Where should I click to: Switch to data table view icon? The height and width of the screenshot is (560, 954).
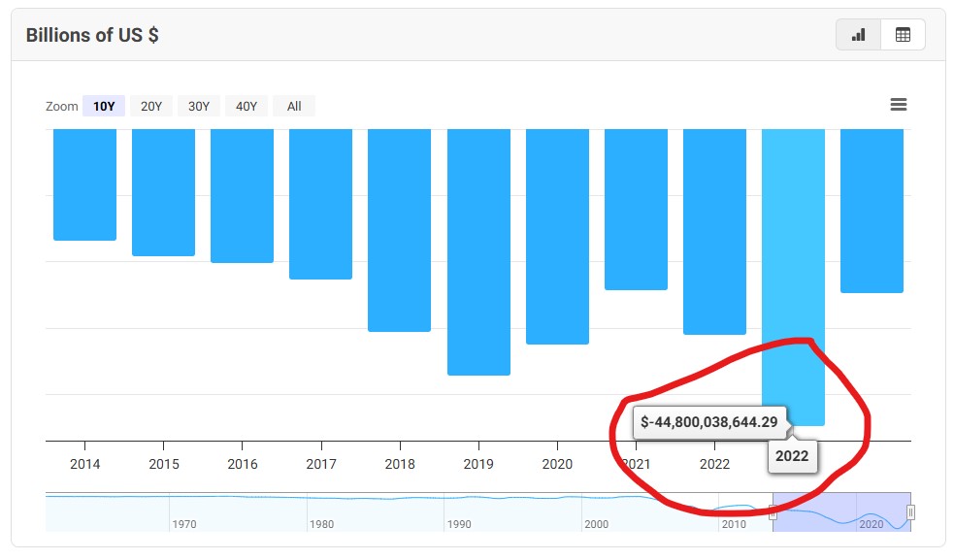coord(903,35)
